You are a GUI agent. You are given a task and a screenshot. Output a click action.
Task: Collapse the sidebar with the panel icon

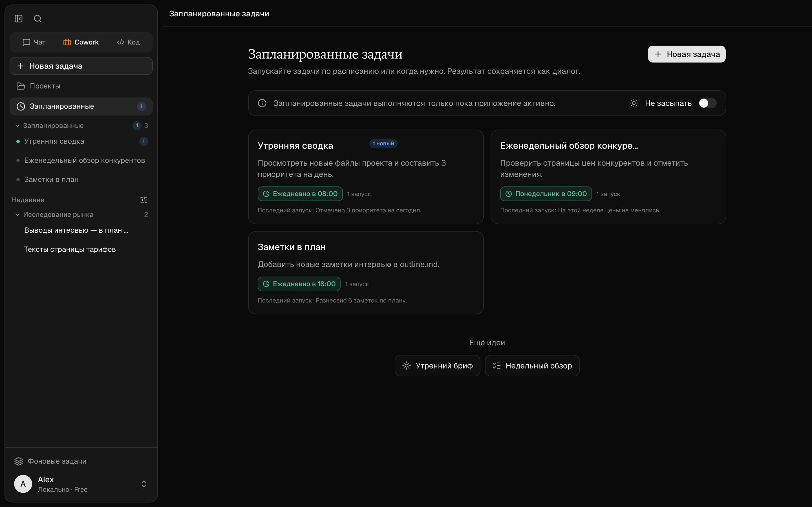18,18
